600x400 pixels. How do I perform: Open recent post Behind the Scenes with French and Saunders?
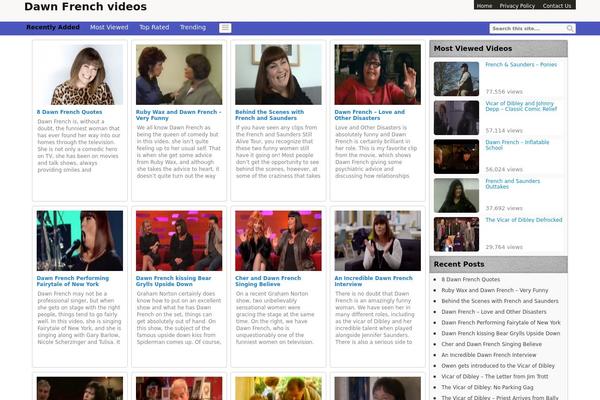tap(500, 301)
